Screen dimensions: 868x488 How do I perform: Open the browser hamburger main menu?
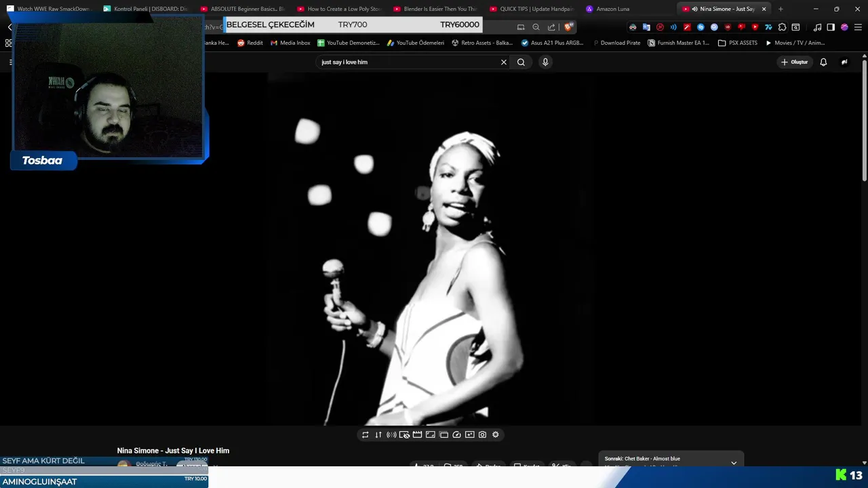pyautogui.click(x=858, y=27)
